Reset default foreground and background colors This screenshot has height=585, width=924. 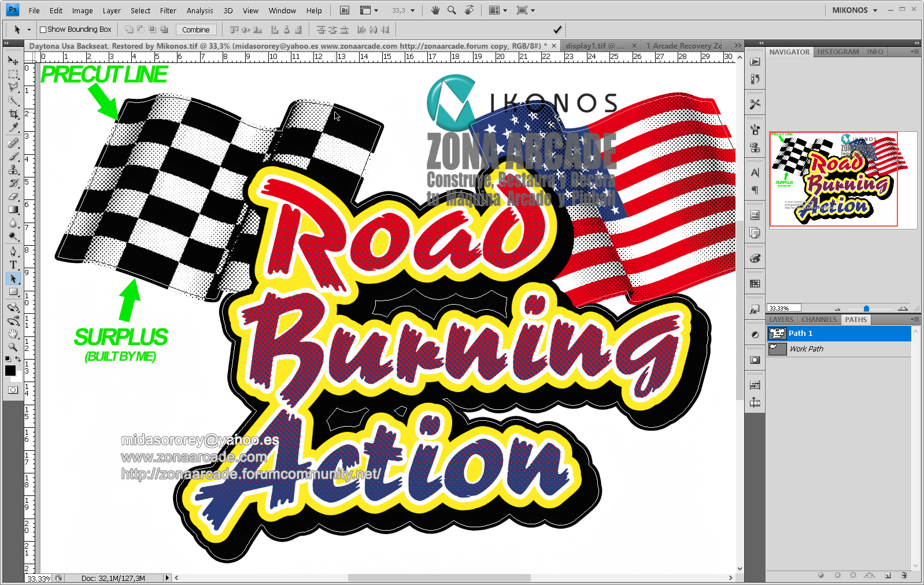8,359
